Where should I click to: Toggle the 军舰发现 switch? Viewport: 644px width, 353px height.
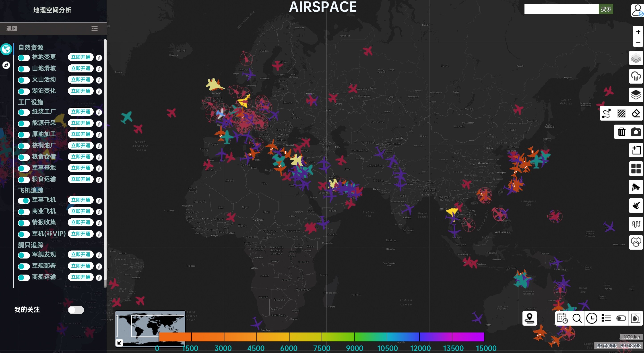24,255
